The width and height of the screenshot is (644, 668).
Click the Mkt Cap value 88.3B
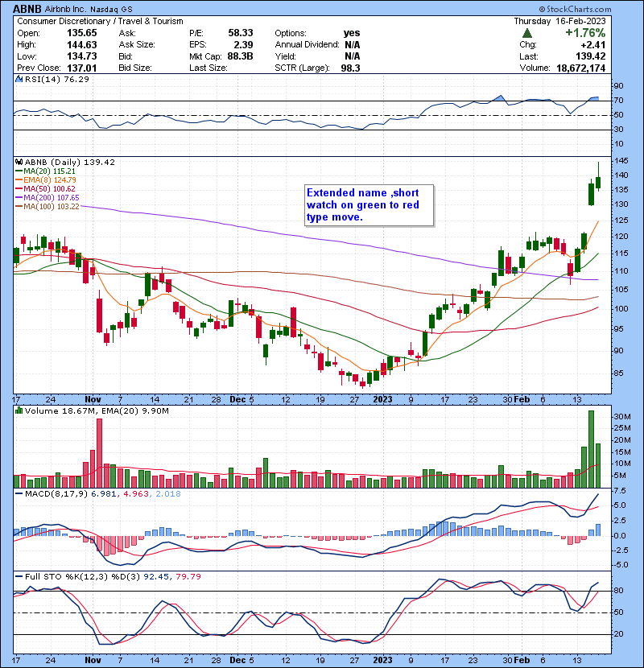tap(240, 56)
